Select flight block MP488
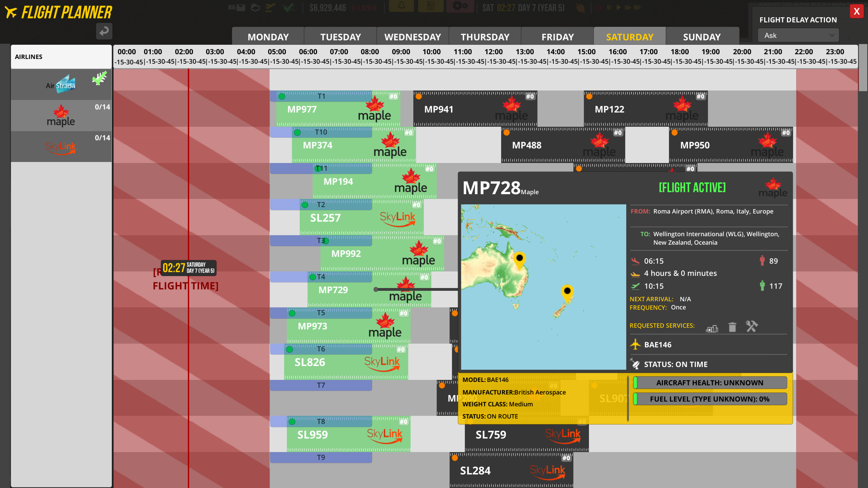The width and height of the screenshot is (868, 488). tap(563, 145)
